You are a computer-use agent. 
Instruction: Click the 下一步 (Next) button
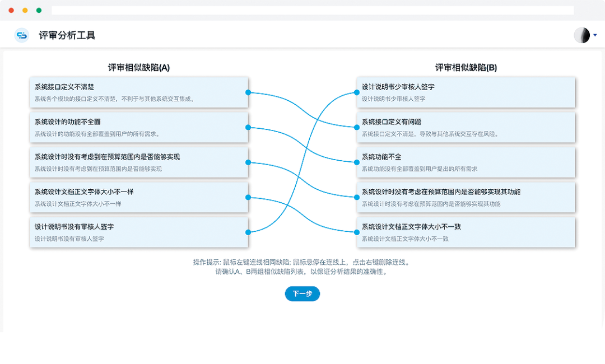302,293
